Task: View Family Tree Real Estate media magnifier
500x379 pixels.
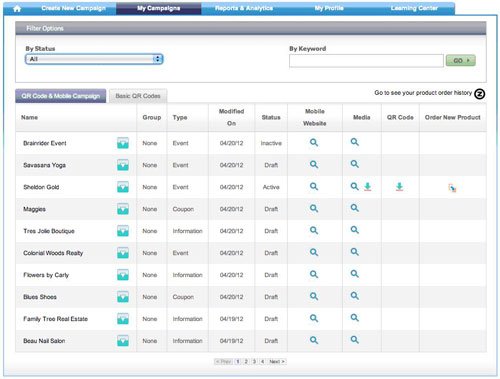Action: [x=355, y=318]
